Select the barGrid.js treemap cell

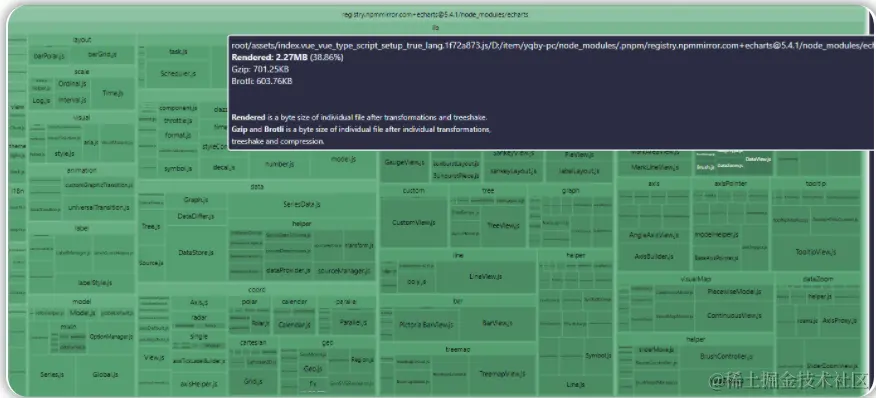click(x=102, y=55)
